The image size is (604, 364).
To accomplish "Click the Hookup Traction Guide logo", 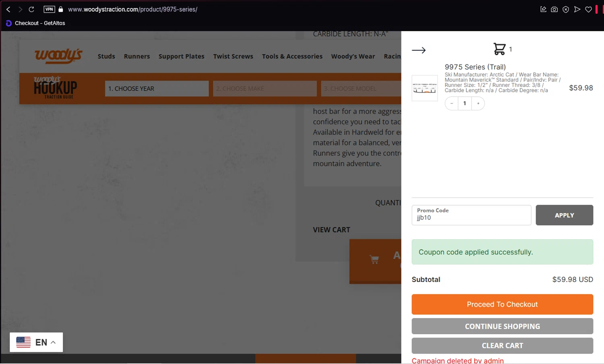I will 55,87.
